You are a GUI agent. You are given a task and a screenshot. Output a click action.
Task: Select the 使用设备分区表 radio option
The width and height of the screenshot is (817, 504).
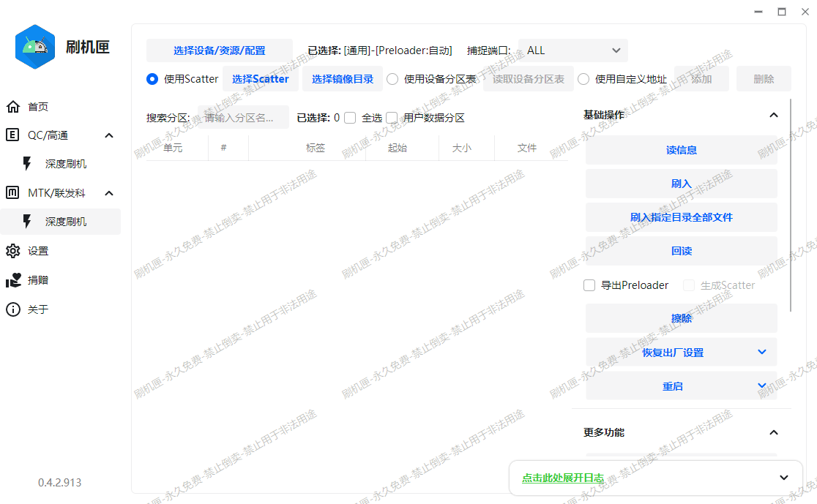coord(393,79)
